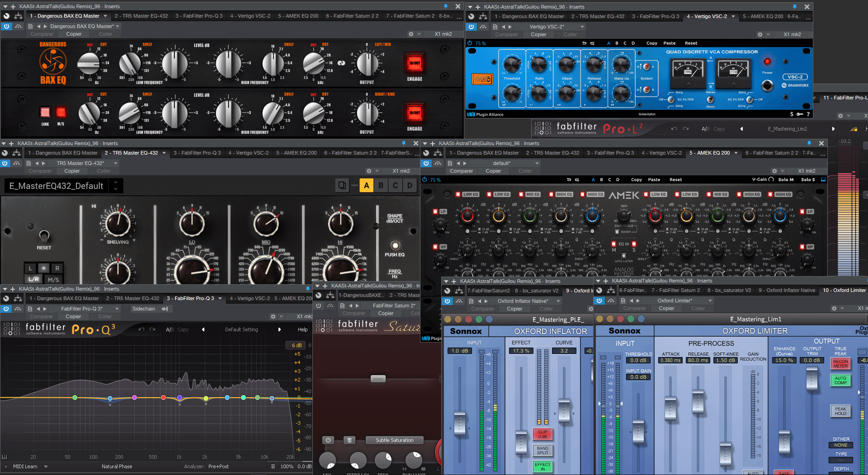Click Help in Pro-Q 3

pos(302,329)
